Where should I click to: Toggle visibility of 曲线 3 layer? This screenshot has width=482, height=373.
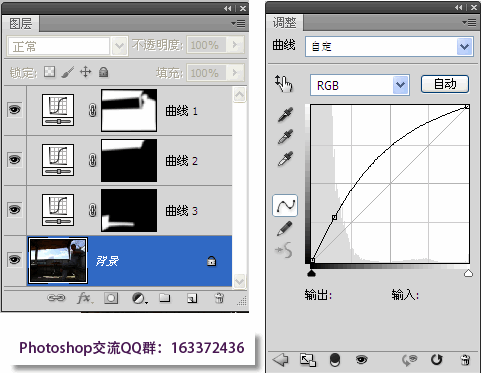[x=14, y=210]
